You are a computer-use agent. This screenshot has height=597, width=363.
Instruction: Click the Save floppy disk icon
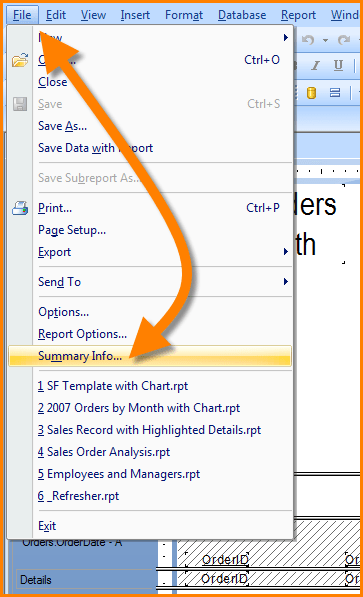(20, 104)
